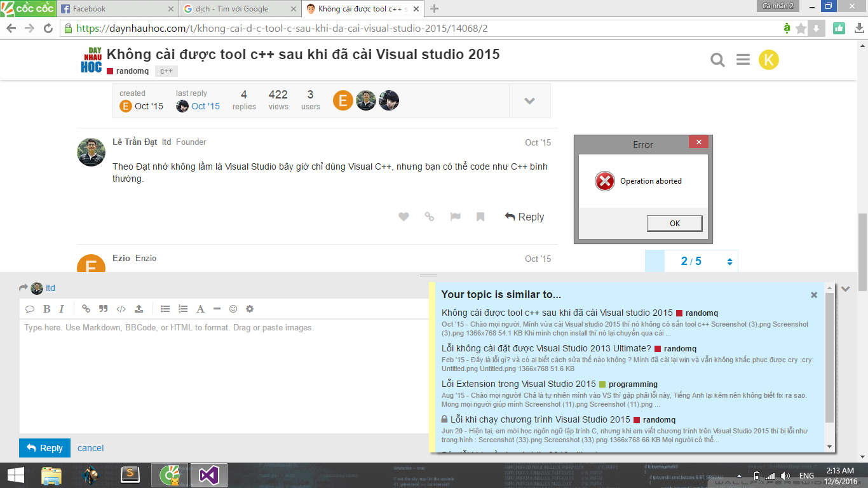Insert a numbered list in the editor
The height and width of the screenshot is (488, 868).
click(x=183, y=309)
